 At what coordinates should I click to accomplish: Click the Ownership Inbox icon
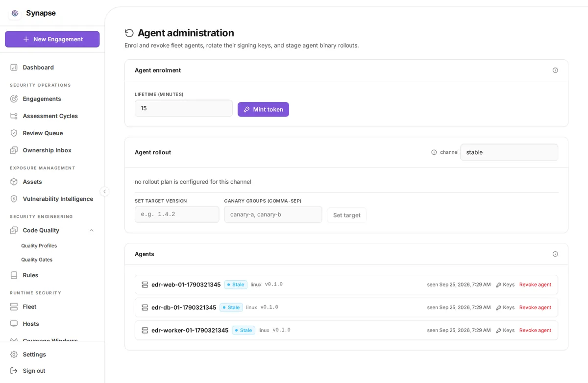point(14,150)
